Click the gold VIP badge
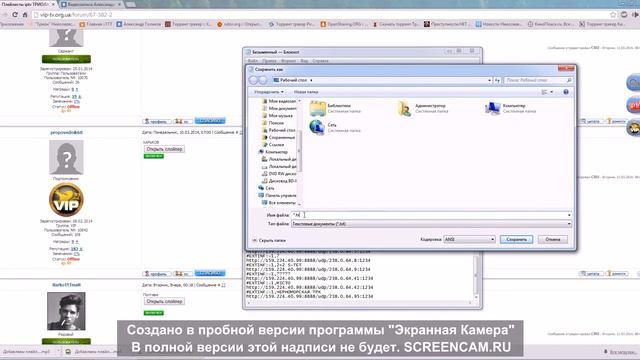 point(66,200)
